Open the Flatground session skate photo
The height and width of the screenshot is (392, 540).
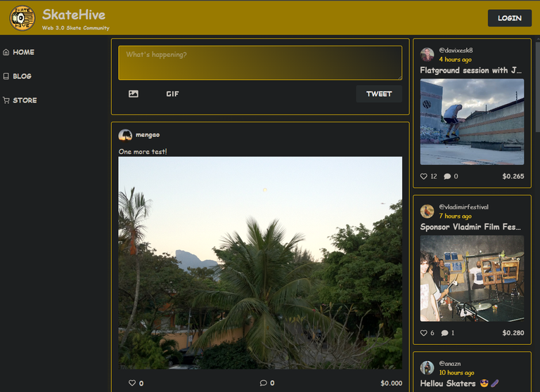pos(472,122)
